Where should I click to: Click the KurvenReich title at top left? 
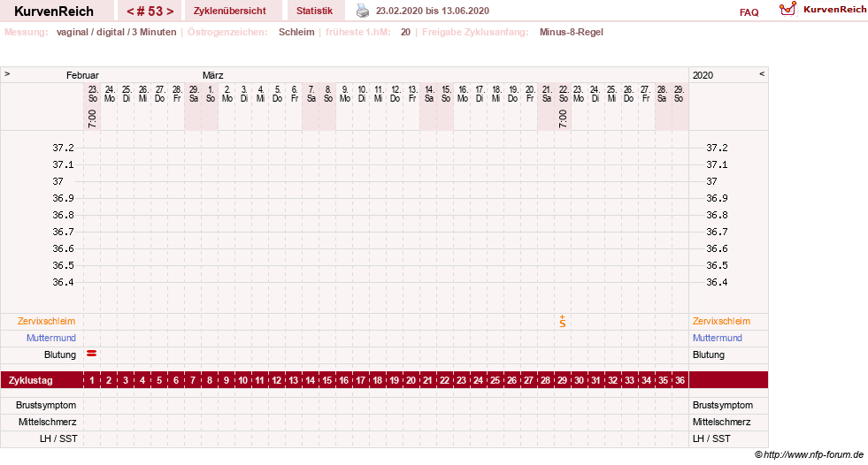tap(54, 11)
